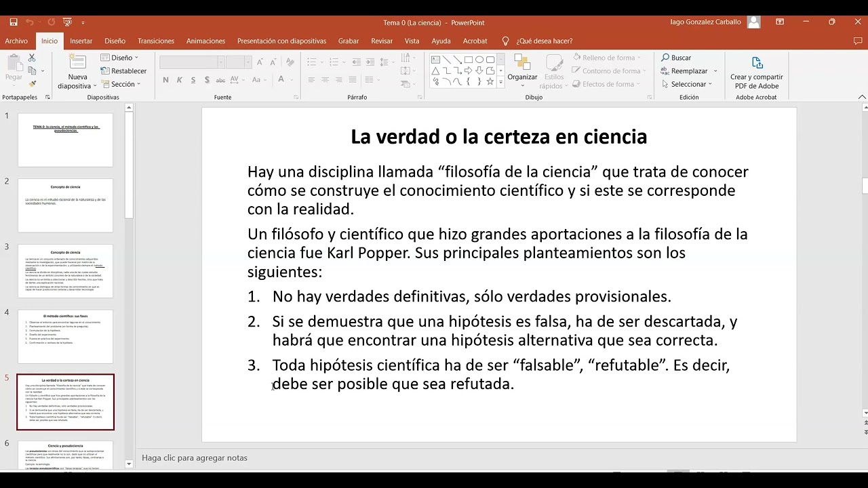
Task: Collapse the ribbon with the chevron
Action: 861,97
